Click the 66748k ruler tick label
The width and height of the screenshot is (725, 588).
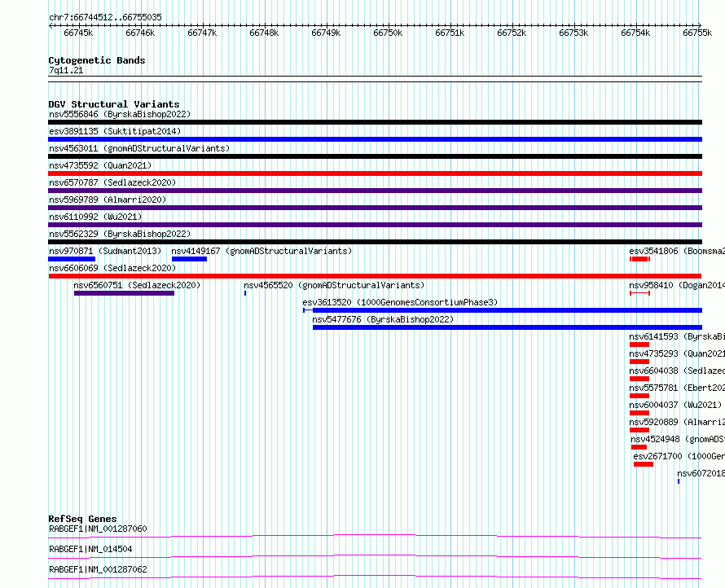tap(264, 33)
